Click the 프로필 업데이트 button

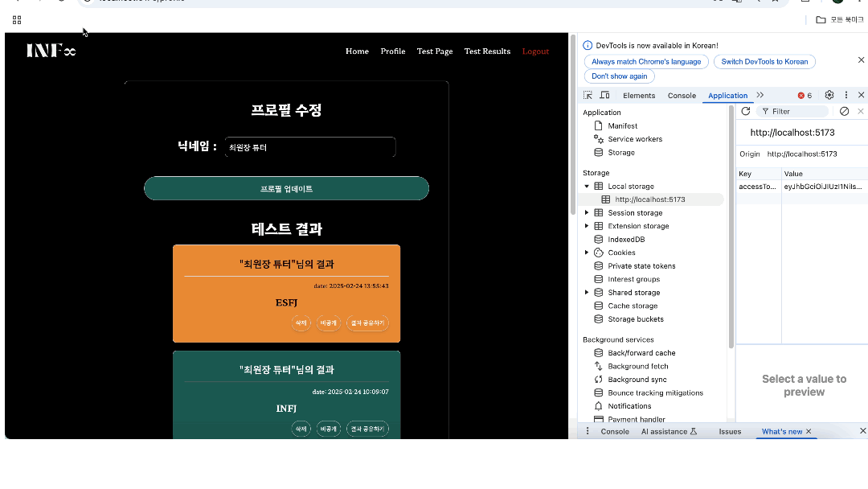coord(286,188)
